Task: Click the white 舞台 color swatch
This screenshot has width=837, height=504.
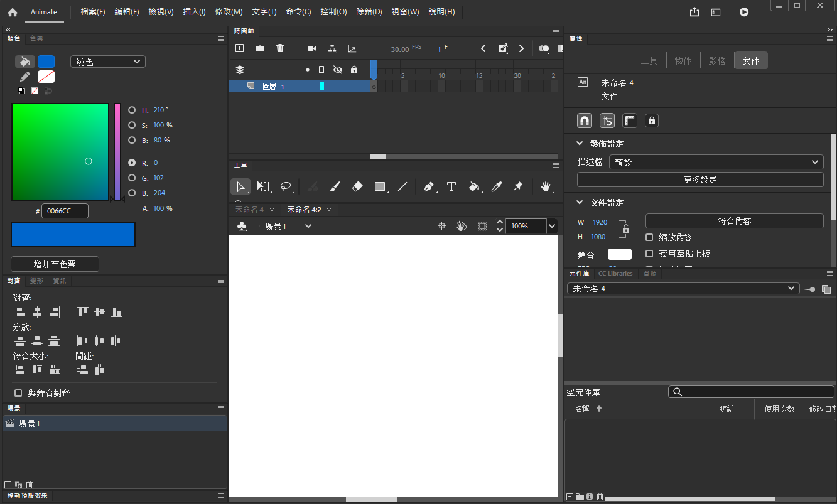Action: point(619,254)
